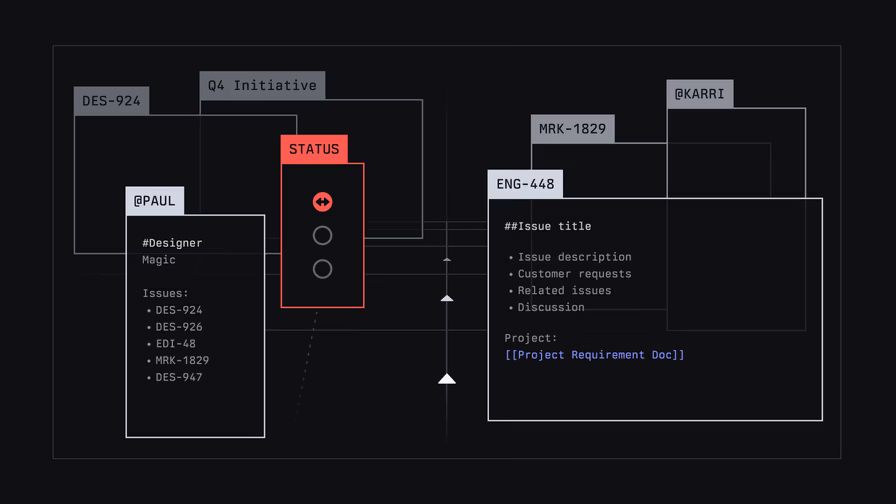
Task: Open DES-926 in Paul's issues list
Action: point(178,327)
